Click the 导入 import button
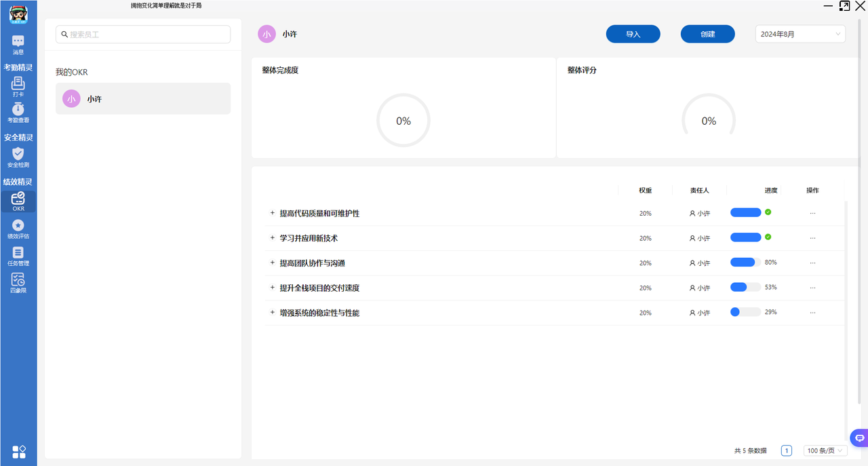 click(x=633, y=34)
